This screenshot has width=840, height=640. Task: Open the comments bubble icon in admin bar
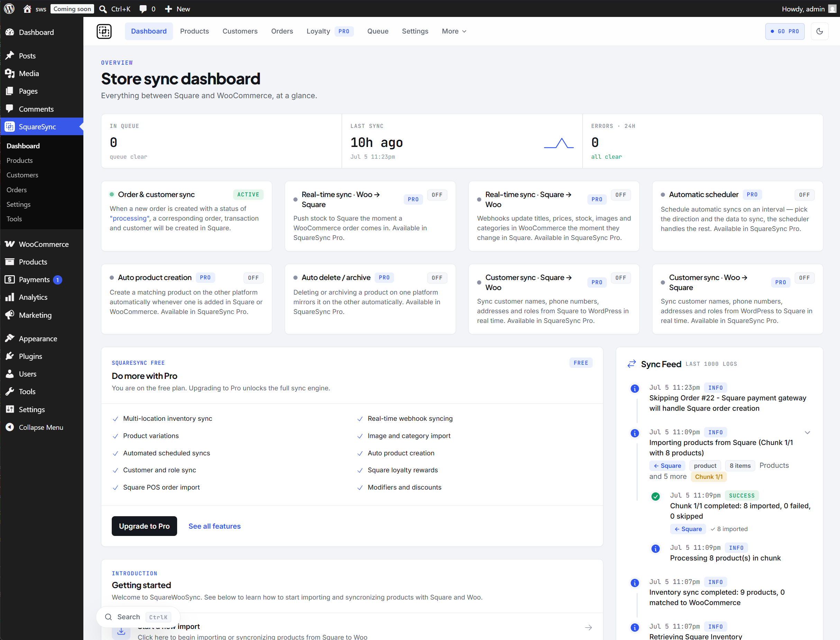[x=143, y=9]
